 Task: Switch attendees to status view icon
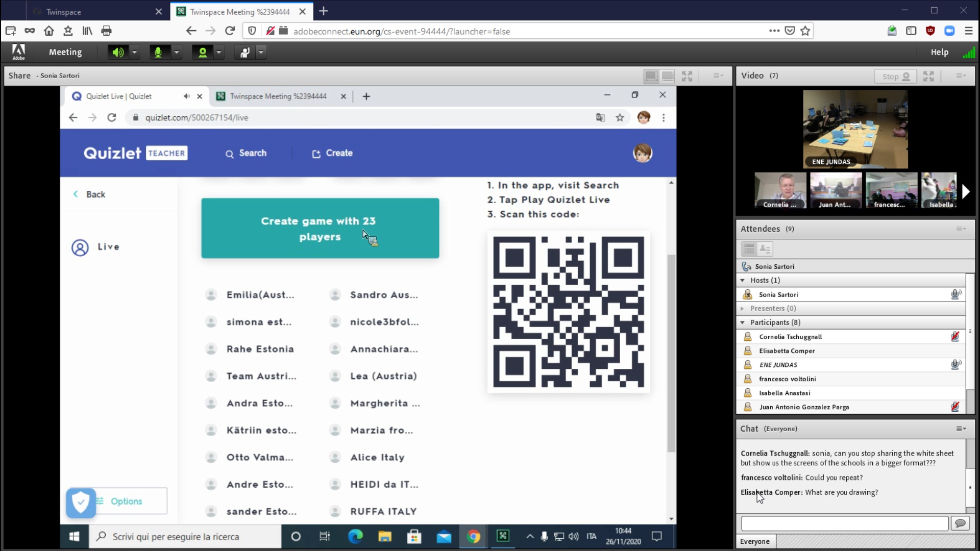click(x=765, y=249)
